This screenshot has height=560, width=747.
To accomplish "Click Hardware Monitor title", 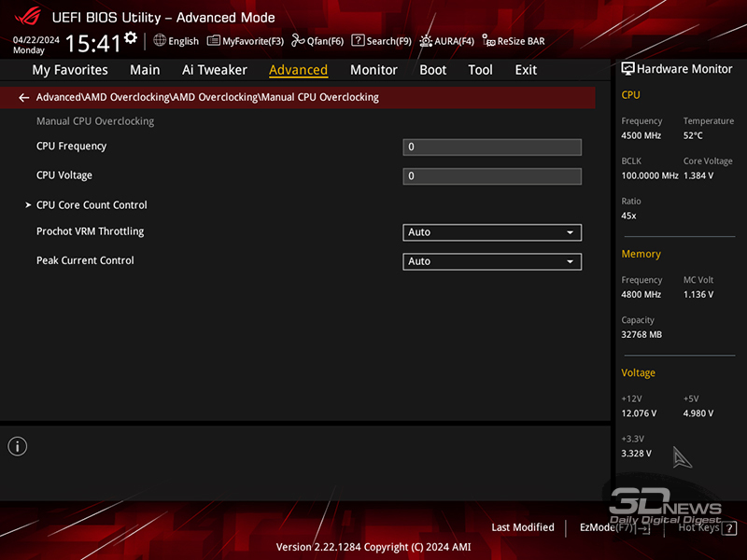I will click(684, 69).
